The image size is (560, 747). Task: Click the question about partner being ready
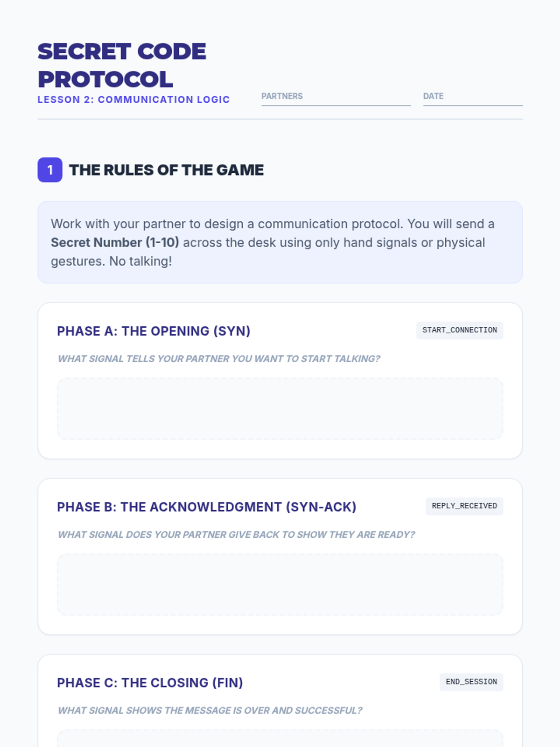pyautogui.click(x=236, y=535)
